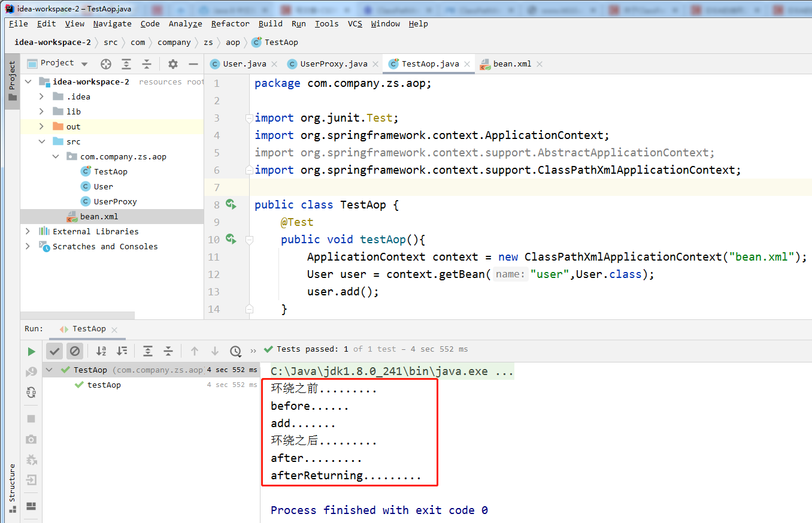Open the Build menu
This screenshot has height=523, width=812.
[x=271, y=24]
